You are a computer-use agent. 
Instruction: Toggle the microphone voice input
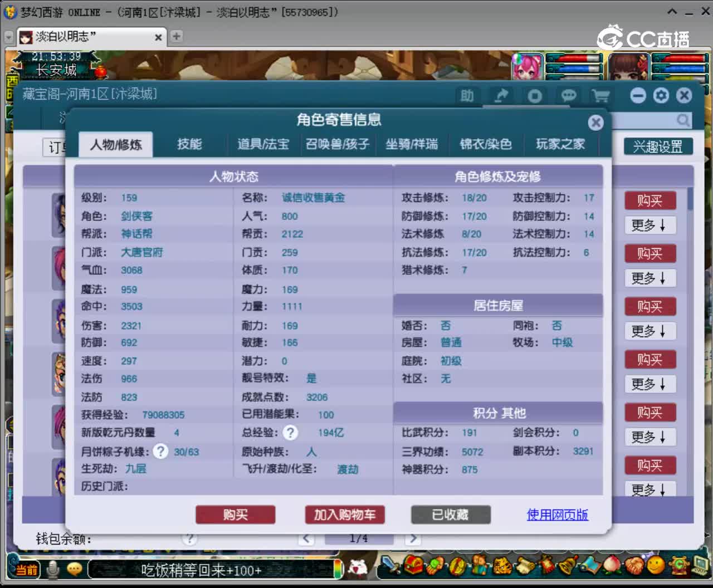[53, 569]
